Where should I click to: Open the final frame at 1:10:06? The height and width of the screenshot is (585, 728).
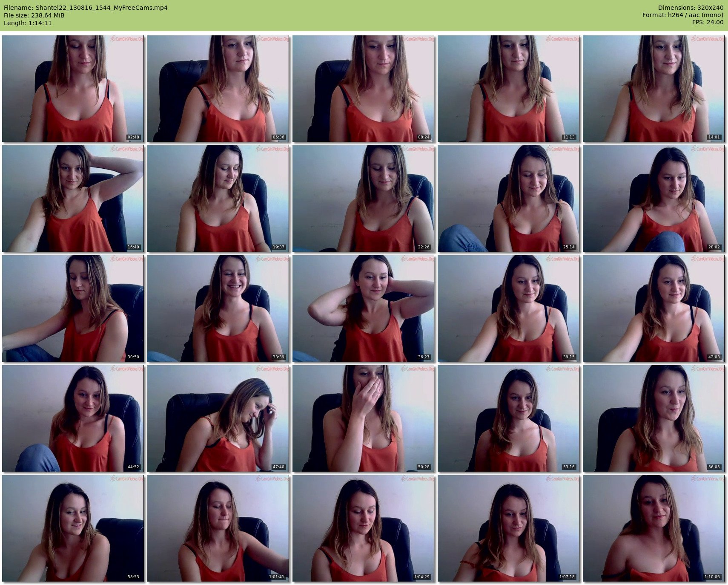(x=653, y=528)
